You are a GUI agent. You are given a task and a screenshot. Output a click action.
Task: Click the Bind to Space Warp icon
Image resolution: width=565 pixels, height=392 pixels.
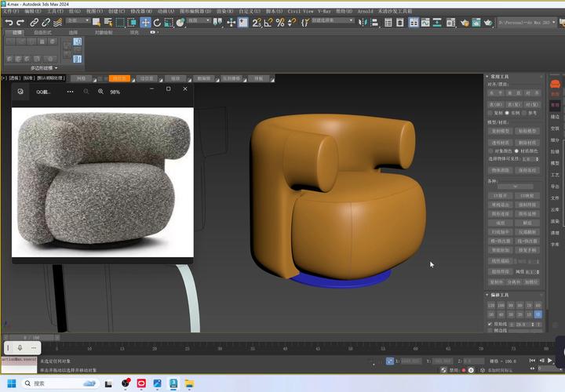point(57,23)
